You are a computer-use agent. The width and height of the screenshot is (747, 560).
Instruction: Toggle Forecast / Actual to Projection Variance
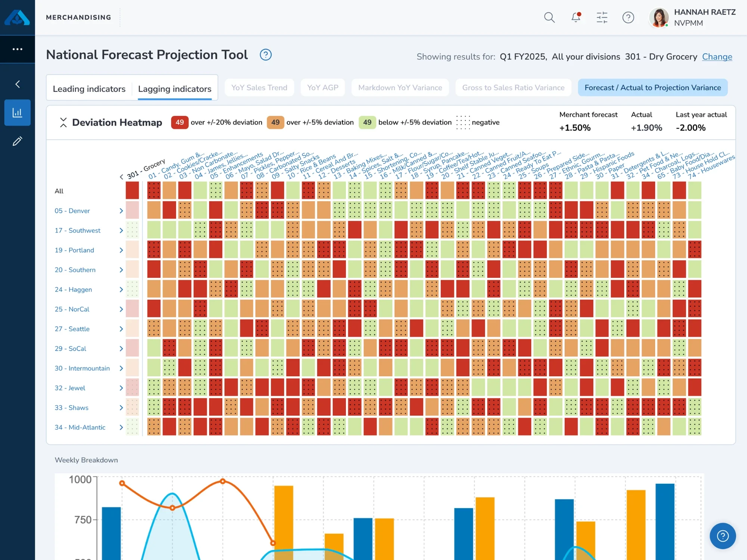pos(653,87)
